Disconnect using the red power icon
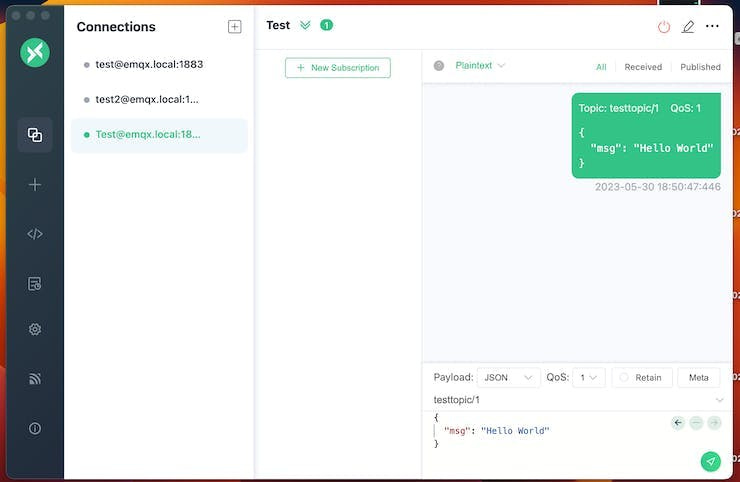740x482 pixels. [x=664, y=27]
